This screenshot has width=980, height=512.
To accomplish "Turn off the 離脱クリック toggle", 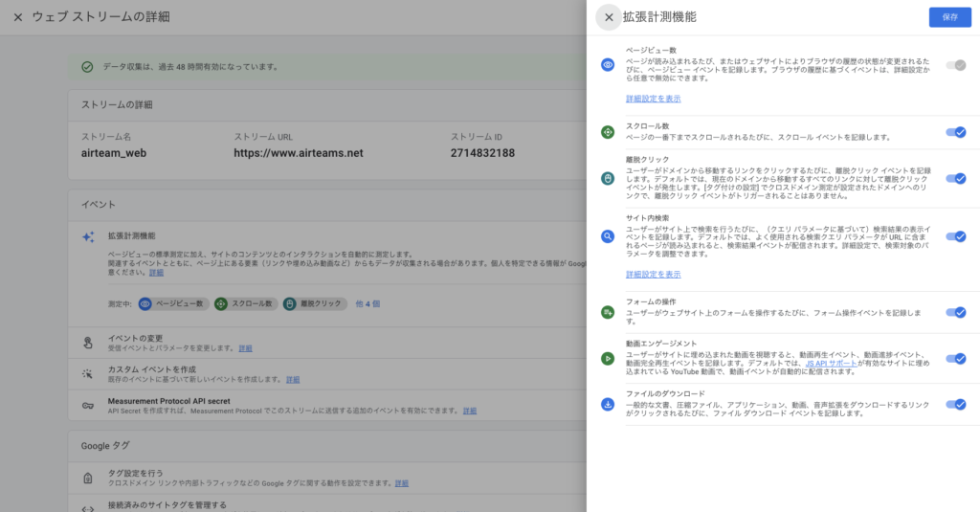I will point(955,178).
